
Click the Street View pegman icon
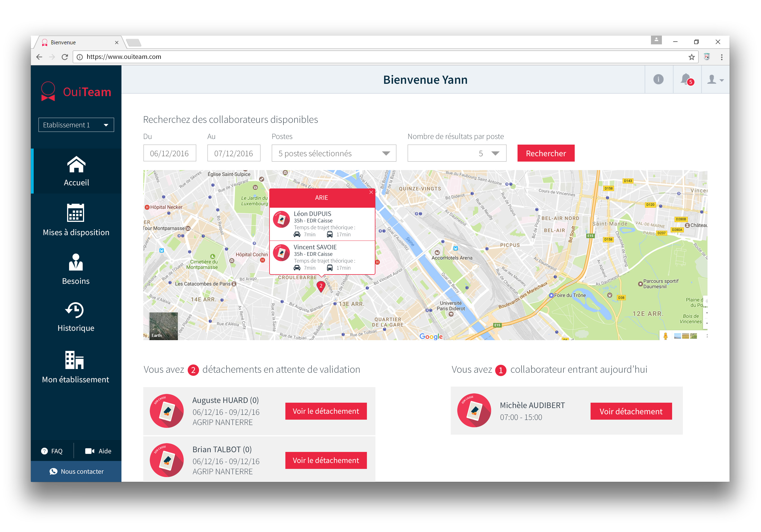click(666, 336)
